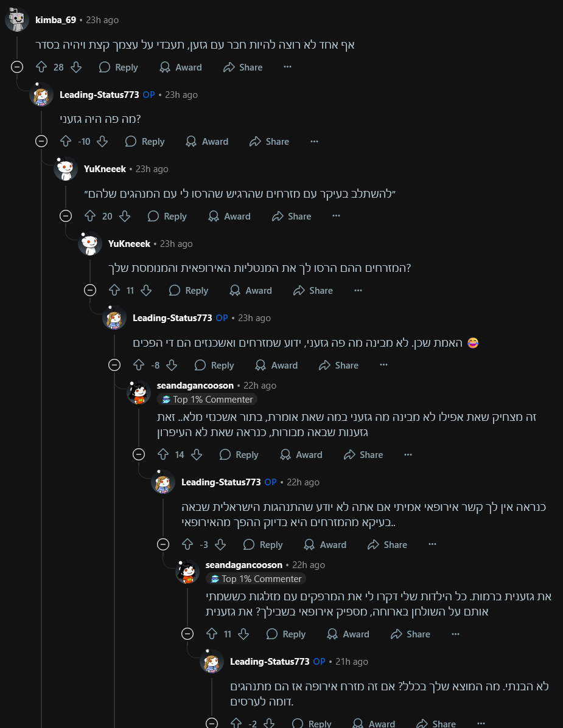Collapse the kimba_69 comment thread
This screenshot has width=563, height=728.
click(17, 67)
